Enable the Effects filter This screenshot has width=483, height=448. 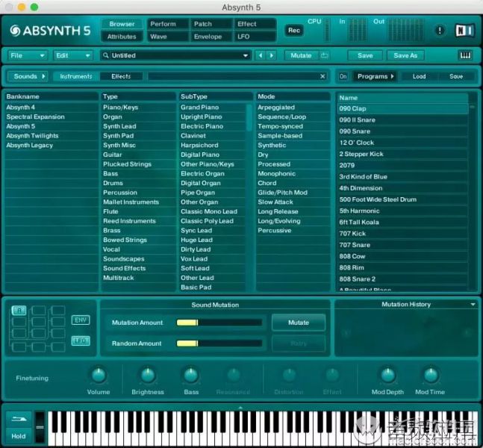click(121, 76)
